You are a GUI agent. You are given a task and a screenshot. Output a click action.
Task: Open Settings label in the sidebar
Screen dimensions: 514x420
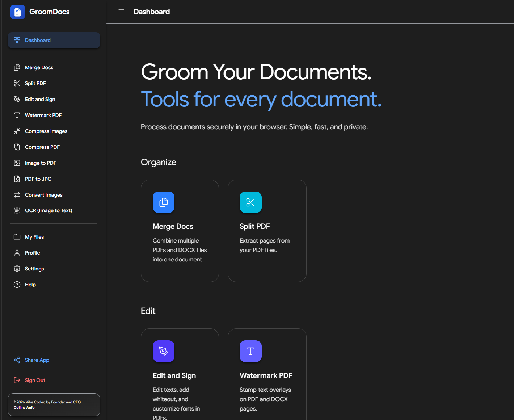point(34,269)
